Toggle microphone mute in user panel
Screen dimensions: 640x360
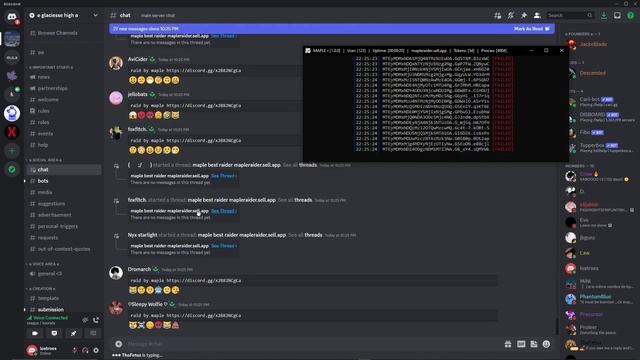(75, 350)
